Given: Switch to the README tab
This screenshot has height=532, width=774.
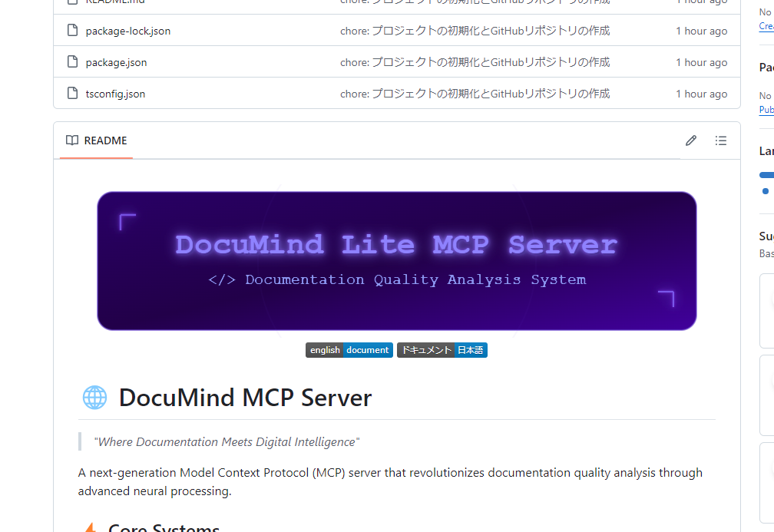Looking at the screenshot, I should (x=97, y=140).
